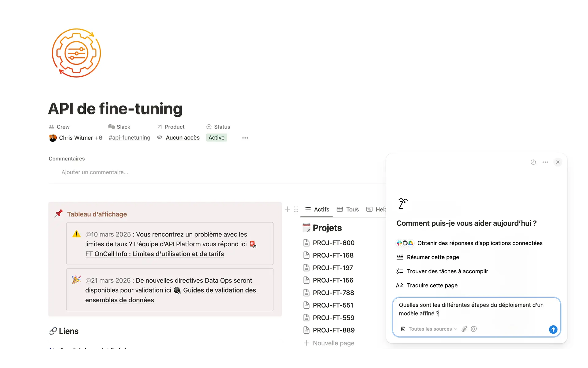
Task: Open the page properties three-dots menu
Action: tap(245, 138)
